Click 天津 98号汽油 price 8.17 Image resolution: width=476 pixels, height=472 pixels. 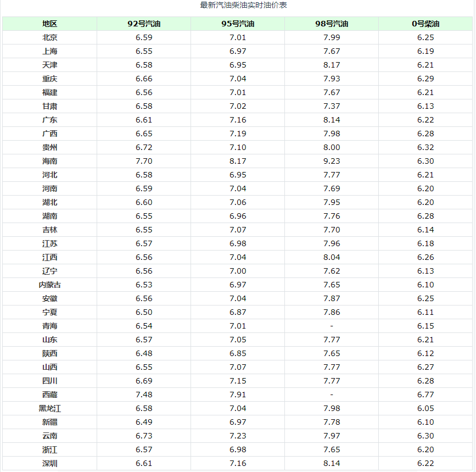click(332, 65)
